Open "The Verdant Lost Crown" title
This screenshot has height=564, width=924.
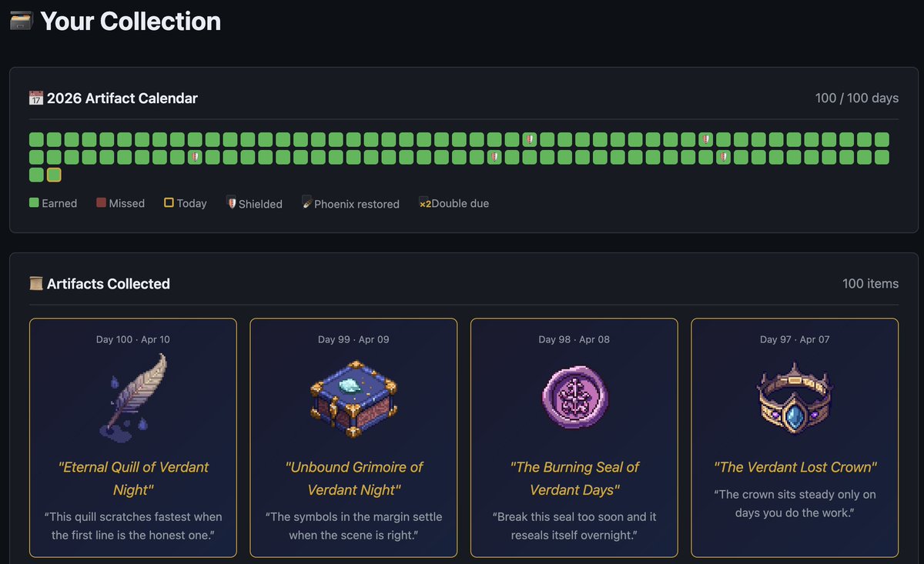pos(795,467)
